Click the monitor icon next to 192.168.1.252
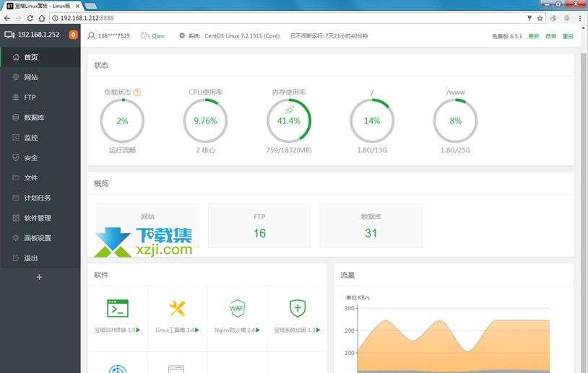This screenshot has height=373, width=588. 9,35
